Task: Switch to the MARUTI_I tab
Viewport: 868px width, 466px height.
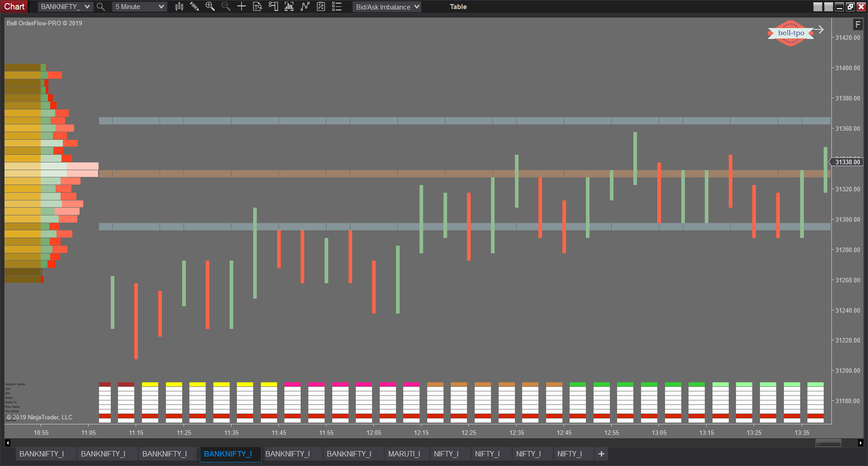Action: (x=404, y=454)
